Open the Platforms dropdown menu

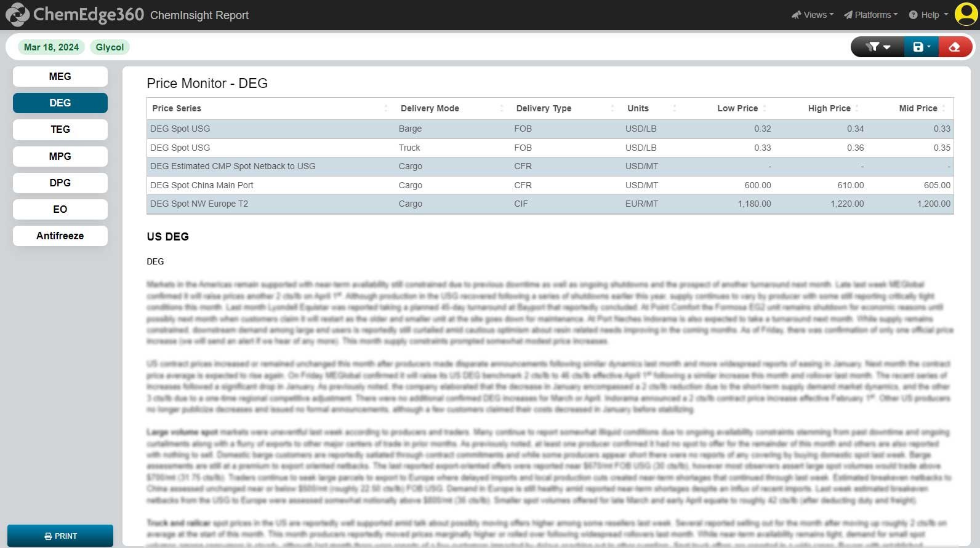[x=871, y=15]
